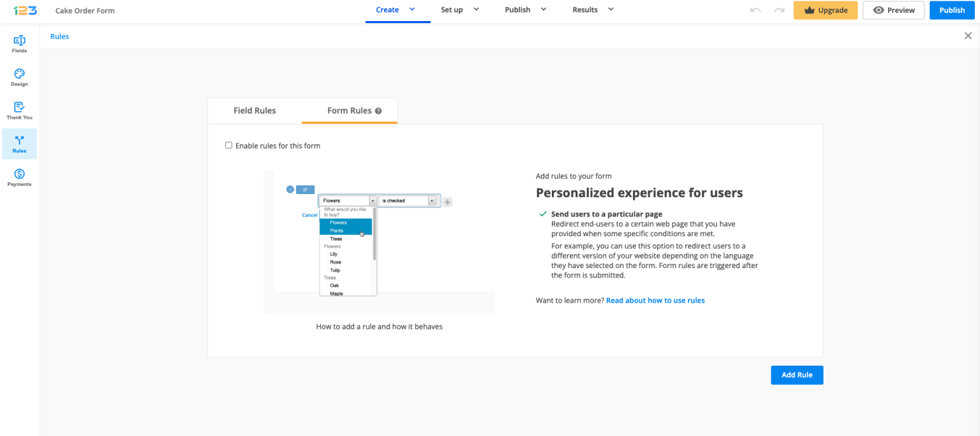Open the Results top menu
The height and width of the screenshot is (436, 980).
585,10
